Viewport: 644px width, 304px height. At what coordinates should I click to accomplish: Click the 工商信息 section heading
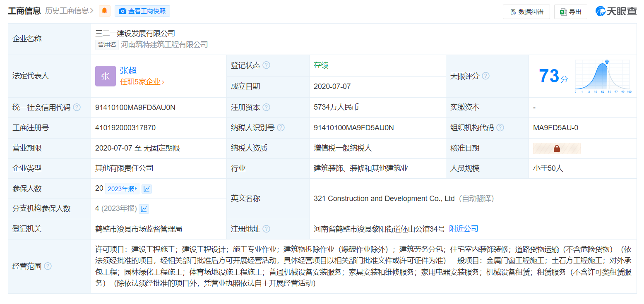point(24,11)
